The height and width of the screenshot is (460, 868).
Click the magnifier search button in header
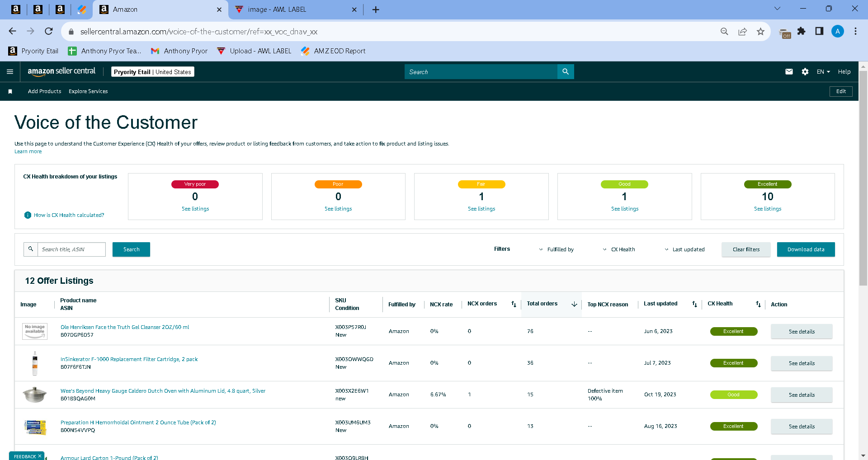point(566,72)
